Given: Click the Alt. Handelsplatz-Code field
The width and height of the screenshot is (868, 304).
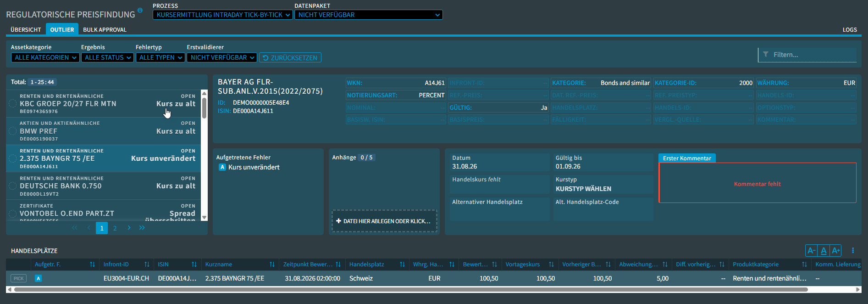Looking at the screenshot, I should coord(603,209).
